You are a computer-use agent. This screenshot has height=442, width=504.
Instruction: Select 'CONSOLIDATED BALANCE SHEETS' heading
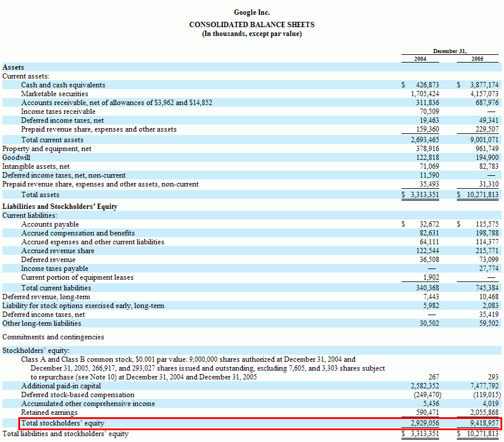pyautogui.click(x=252, y=24)
